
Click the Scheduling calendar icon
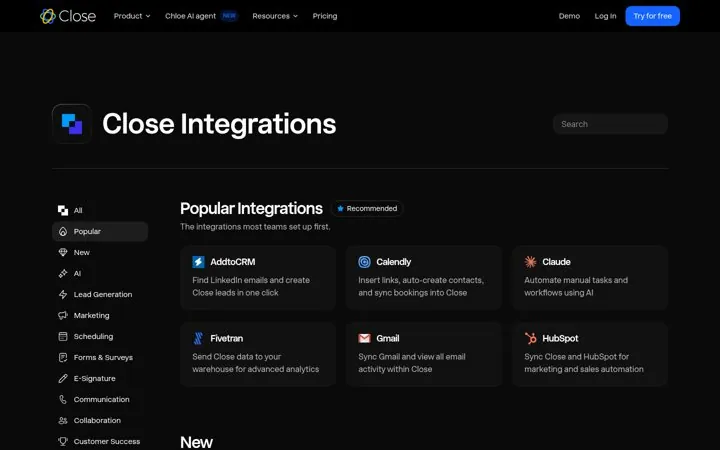coord(63,337)
